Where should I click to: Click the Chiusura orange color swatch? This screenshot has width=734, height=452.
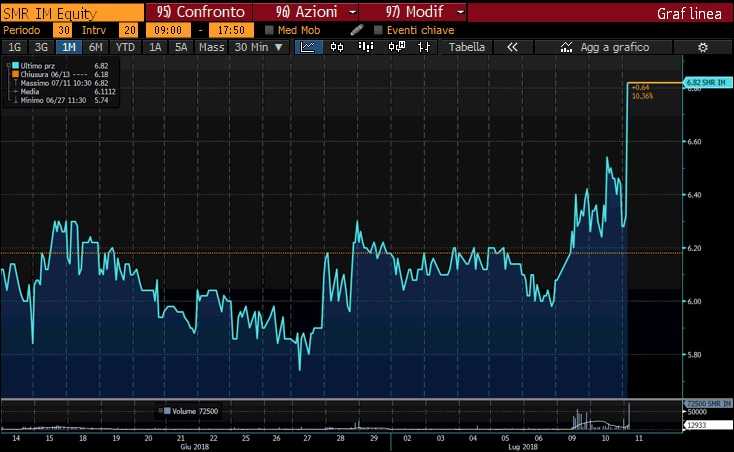coord(15,74)
